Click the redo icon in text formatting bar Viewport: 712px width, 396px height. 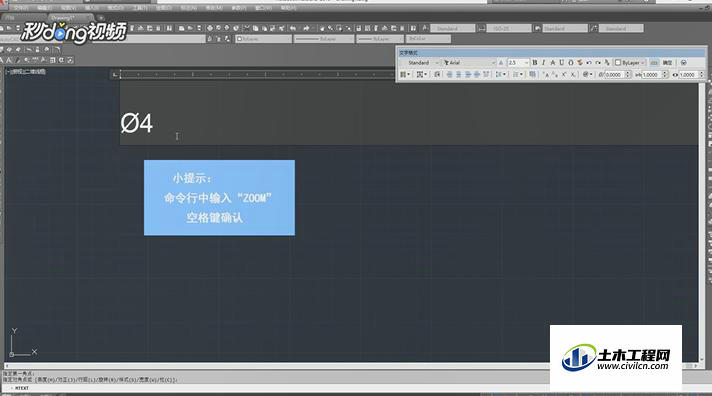(x=598, y=63)
